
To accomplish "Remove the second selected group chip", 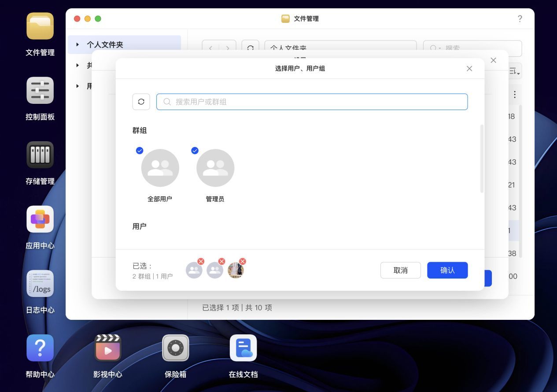I will [221, 261].
